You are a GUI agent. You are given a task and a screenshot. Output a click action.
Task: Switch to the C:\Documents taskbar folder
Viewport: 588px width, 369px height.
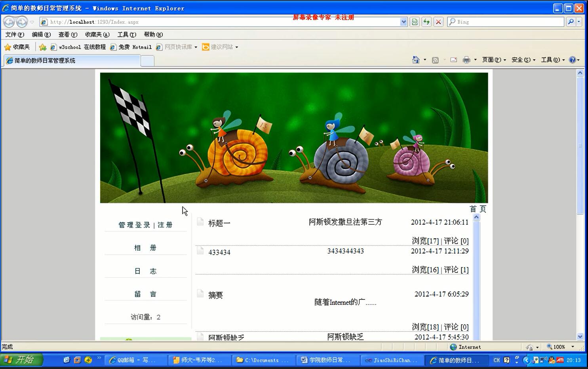click(263, 360)
